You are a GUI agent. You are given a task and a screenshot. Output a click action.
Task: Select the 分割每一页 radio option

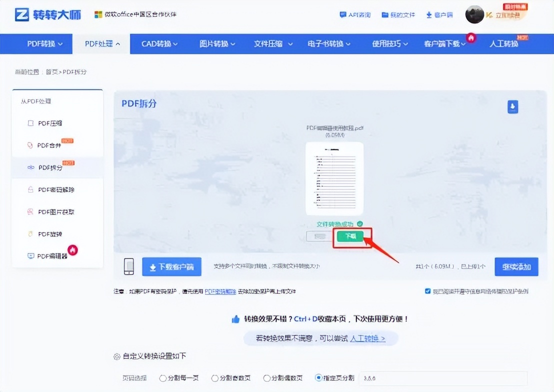pos(163,378)
